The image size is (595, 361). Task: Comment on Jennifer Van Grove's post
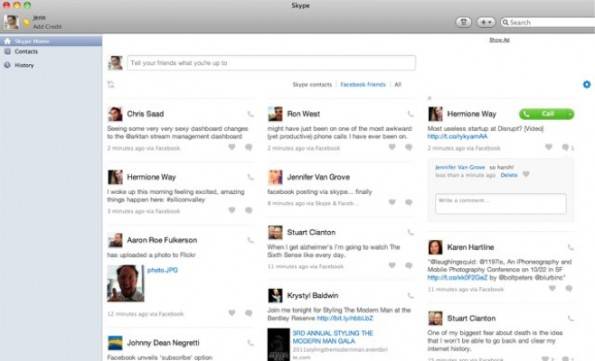click(409, 202)
